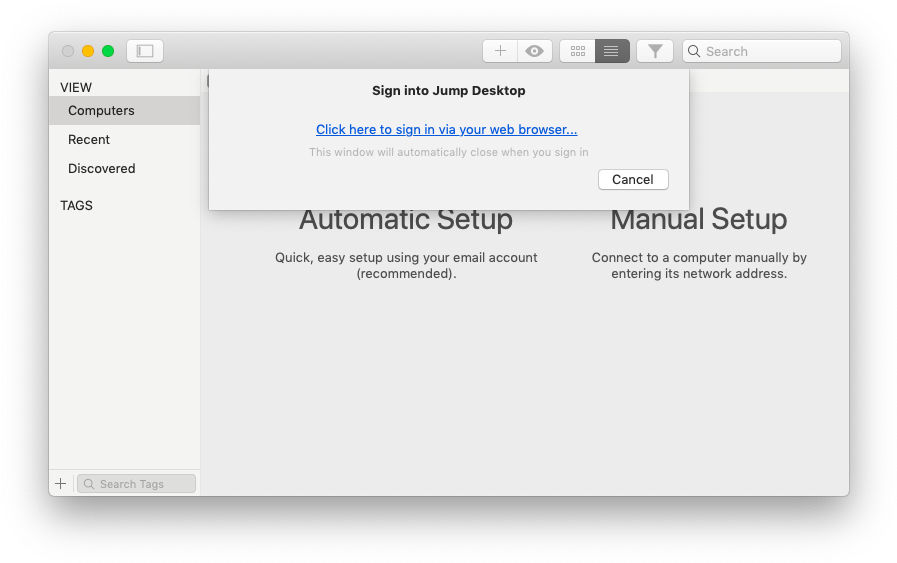Choose Automatic Setup option
This screenshot has height=563, width=897.
click(406, 220)
